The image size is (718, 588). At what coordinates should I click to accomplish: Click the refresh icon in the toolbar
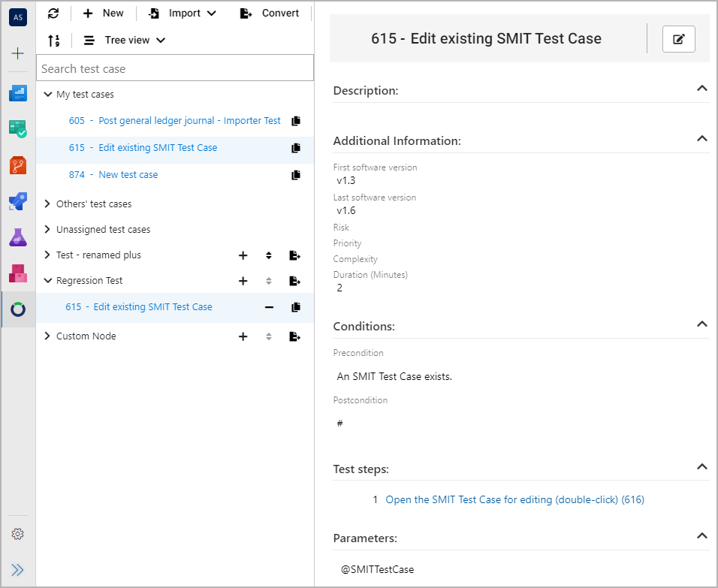tap(53, 14)
